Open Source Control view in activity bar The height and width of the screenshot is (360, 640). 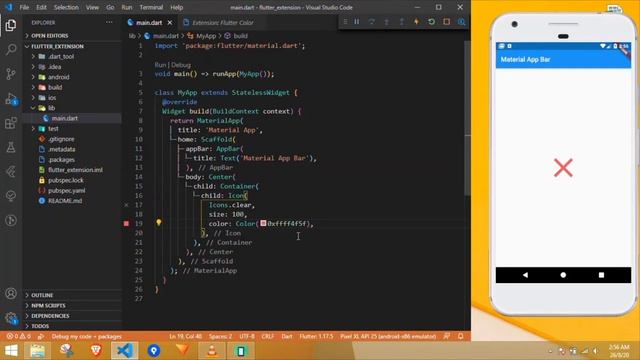click(11, 74)
